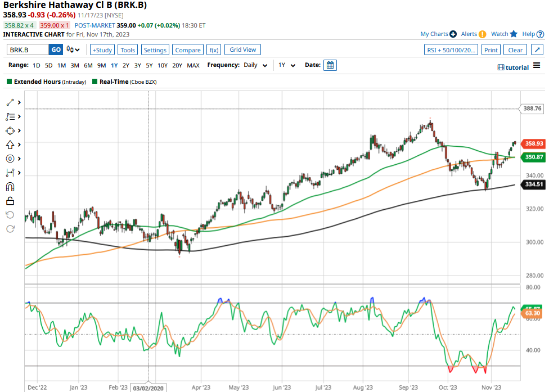Toggle the magnet snap mode
The image size is (549, 392).
[10, 187]
